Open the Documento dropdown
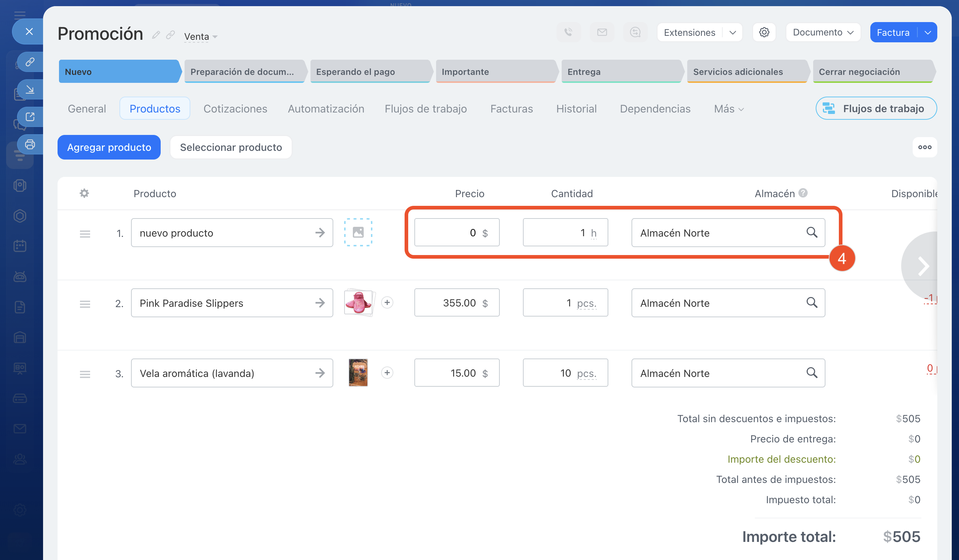The width and height of the screenshot is (959, 560). (823, 33)
